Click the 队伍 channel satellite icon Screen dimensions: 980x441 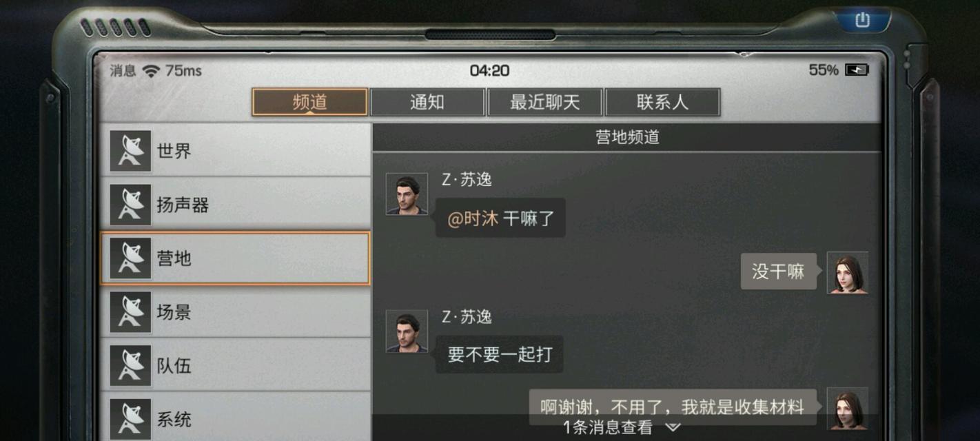point(130,366)
